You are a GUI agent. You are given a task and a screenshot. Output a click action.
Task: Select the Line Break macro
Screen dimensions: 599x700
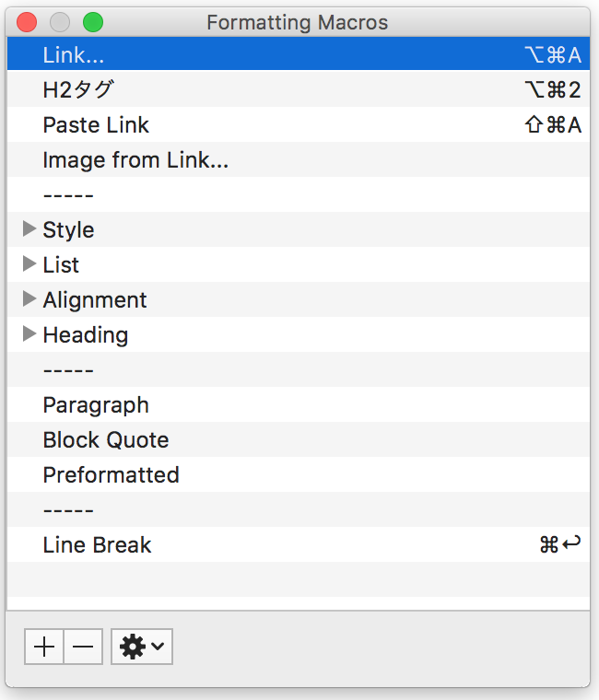point(299,544)
